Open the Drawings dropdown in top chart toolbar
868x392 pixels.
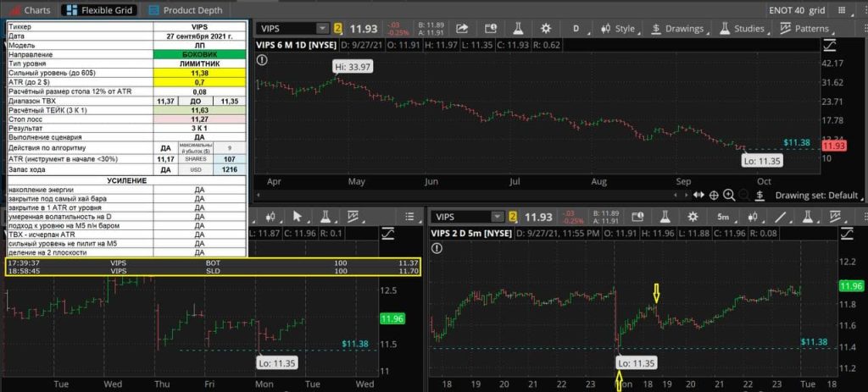(677, 29)
